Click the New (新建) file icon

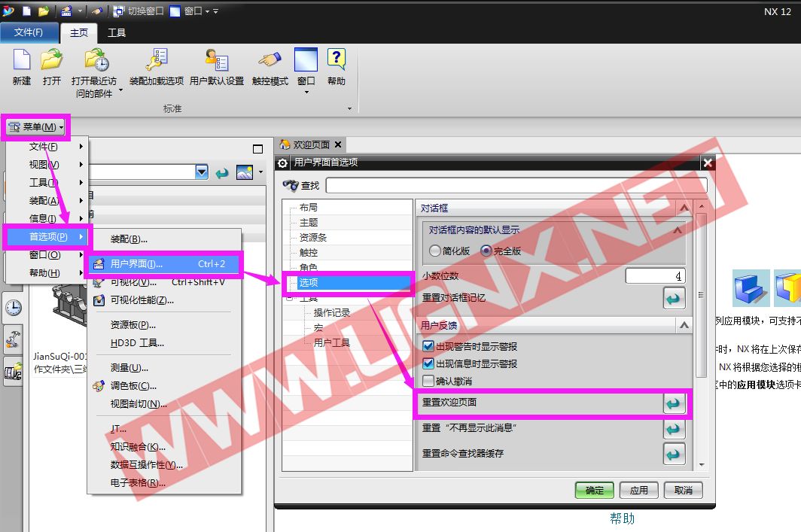(x=21, y=60)
